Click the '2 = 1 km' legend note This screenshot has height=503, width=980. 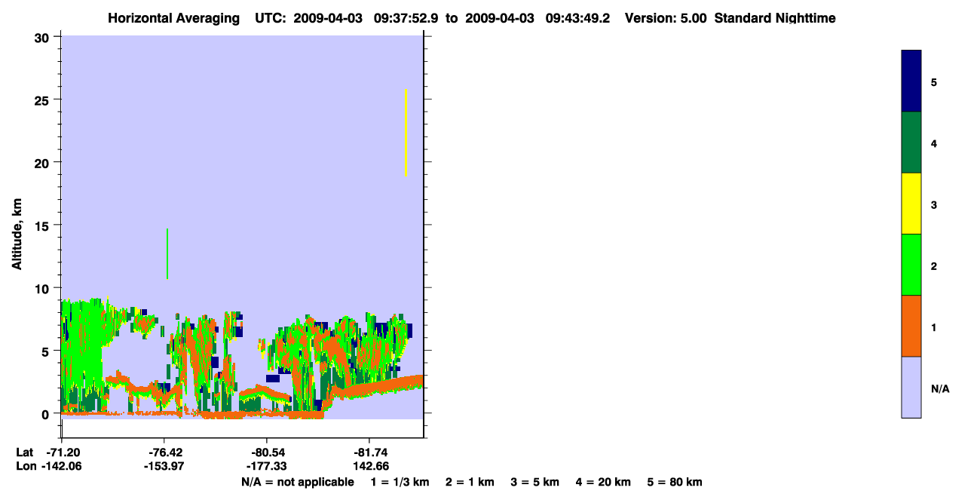point(470,482)
